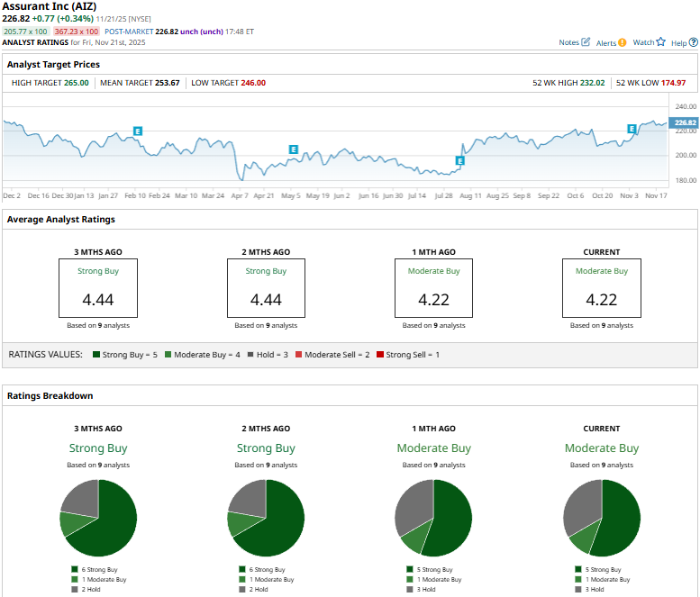Click the red ask quote 367.23 x 100

tap(77, 32)
